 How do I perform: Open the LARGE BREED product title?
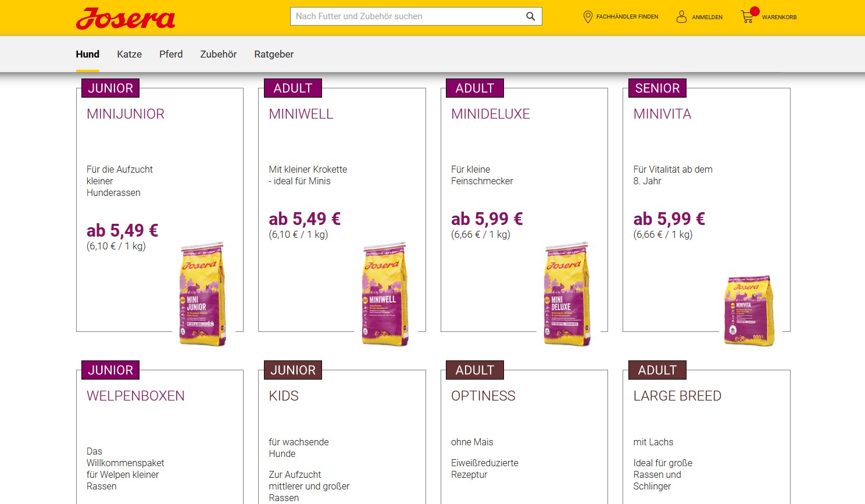pos(677,396)
